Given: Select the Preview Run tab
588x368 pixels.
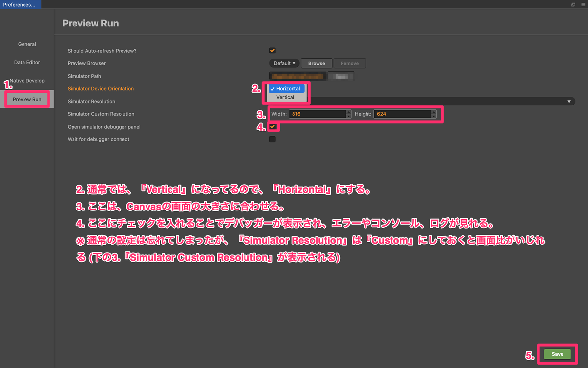Looking at the screenshot, I should point(27,99).
